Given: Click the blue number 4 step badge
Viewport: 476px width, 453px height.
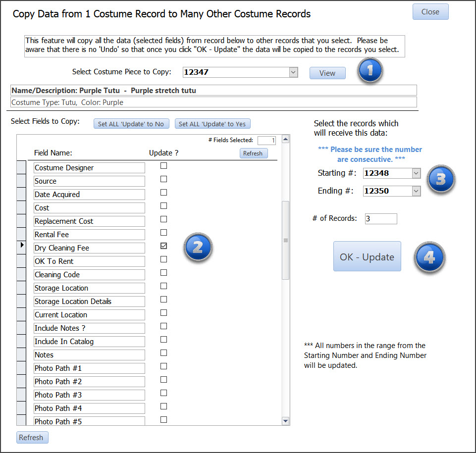Looking at the screenshot, I should [429, 258].
